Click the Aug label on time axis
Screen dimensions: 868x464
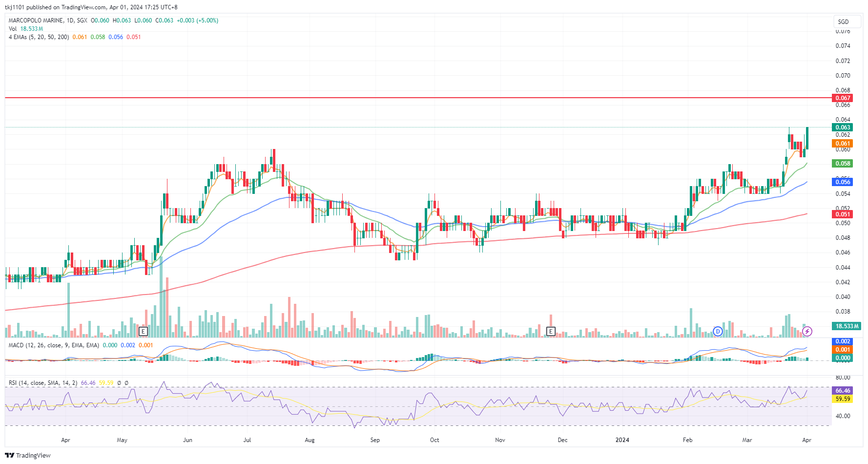coord(310,440)
